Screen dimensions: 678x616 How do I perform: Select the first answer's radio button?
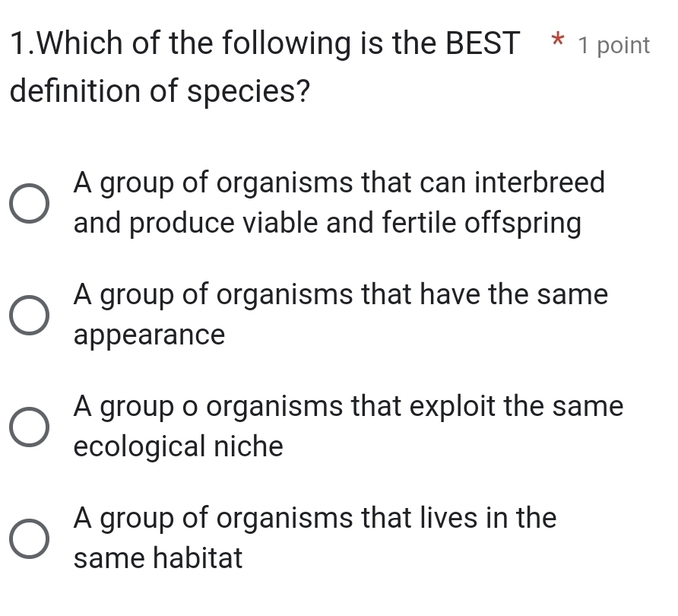point(28,203)
